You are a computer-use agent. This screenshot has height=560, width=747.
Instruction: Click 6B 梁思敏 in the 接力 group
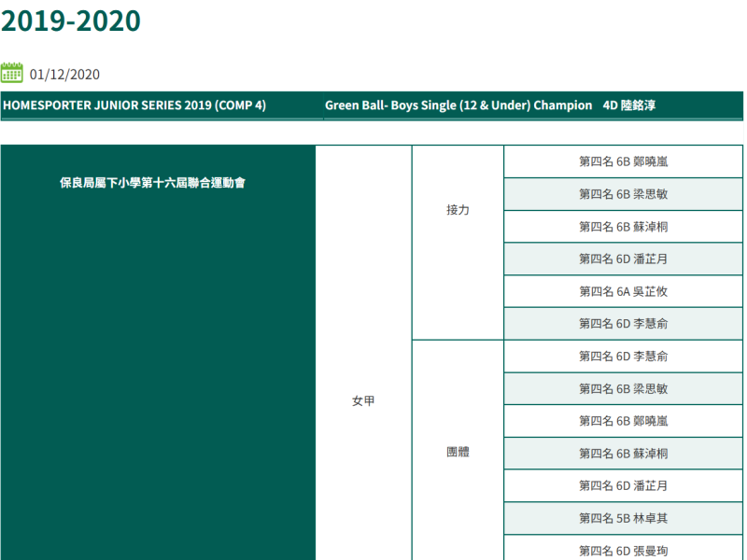coord(623,194)
